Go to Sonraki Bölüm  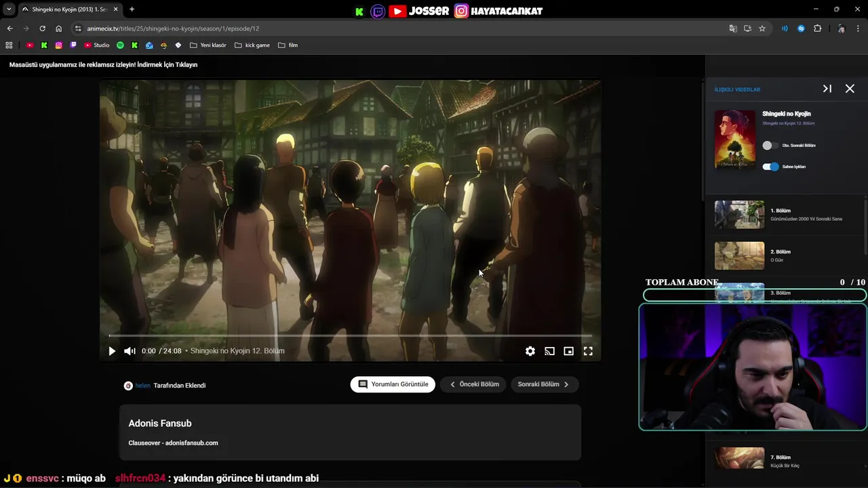[x=544, y=384]
